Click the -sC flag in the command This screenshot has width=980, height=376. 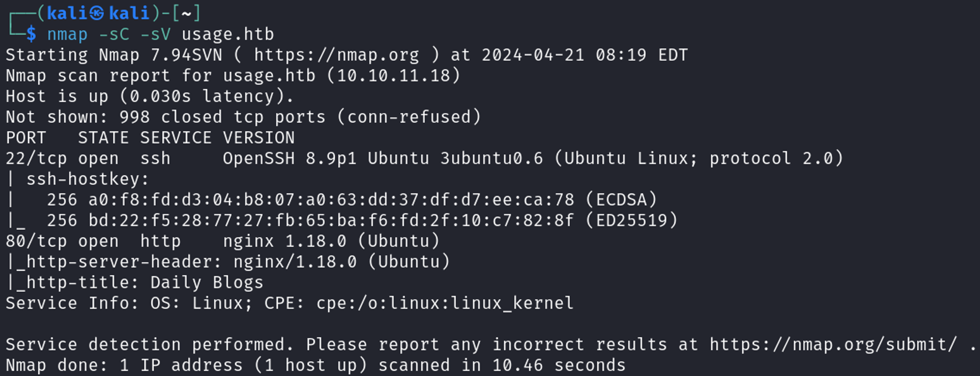(x=114, y=34)
